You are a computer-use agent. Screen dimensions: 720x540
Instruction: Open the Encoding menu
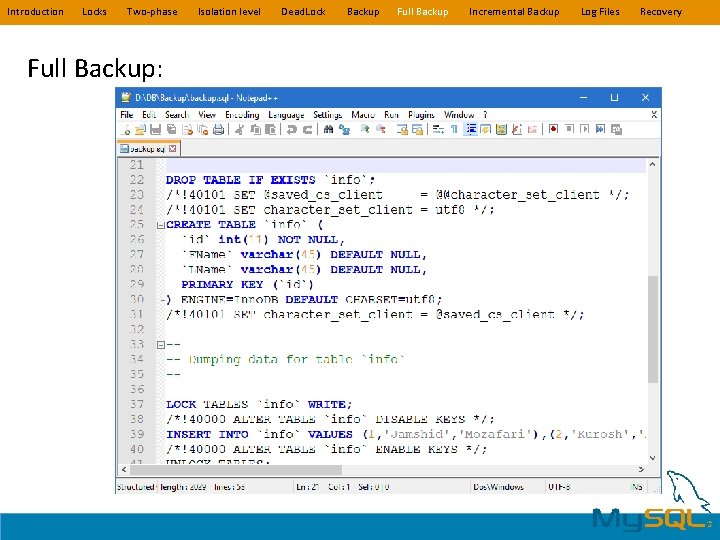point(242,114)
